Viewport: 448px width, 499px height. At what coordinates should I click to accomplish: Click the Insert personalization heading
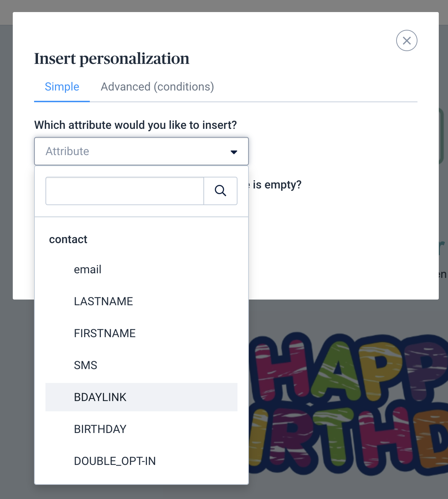111,59
